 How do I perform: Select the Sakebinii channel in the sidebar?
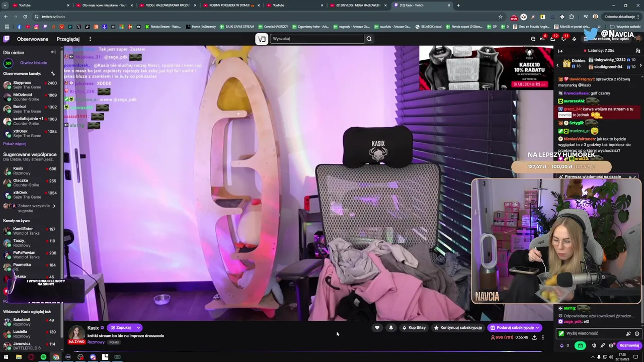(x=30, y=322)
